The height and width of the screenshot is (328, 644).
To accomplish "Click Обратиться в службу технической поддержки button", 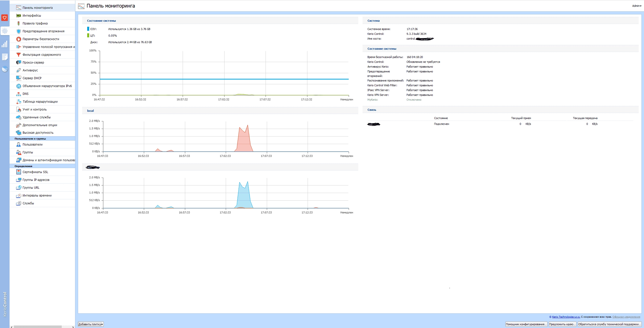I will (609, 324).
